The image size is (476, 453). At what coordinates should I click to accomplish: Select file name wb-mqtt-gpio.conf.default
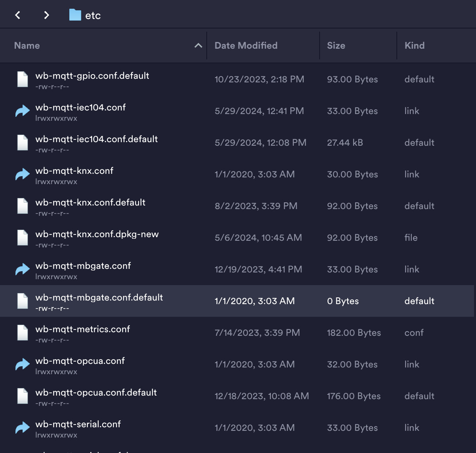(92, 76)
